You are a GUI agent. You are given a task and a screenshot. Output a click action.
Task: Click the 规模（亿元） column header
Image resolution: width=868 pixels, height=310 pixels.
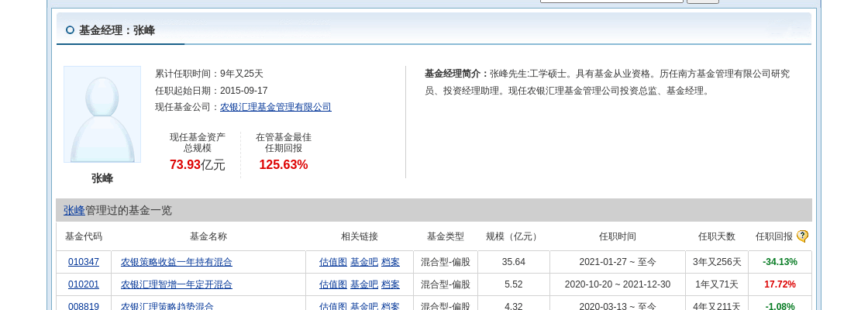click(x=514, y=236)
